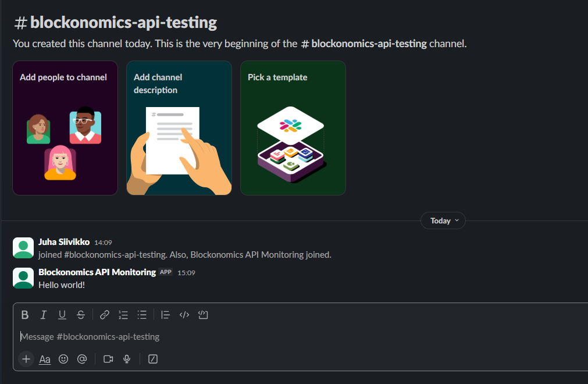Insert a code block

click(x=203, y=315)
